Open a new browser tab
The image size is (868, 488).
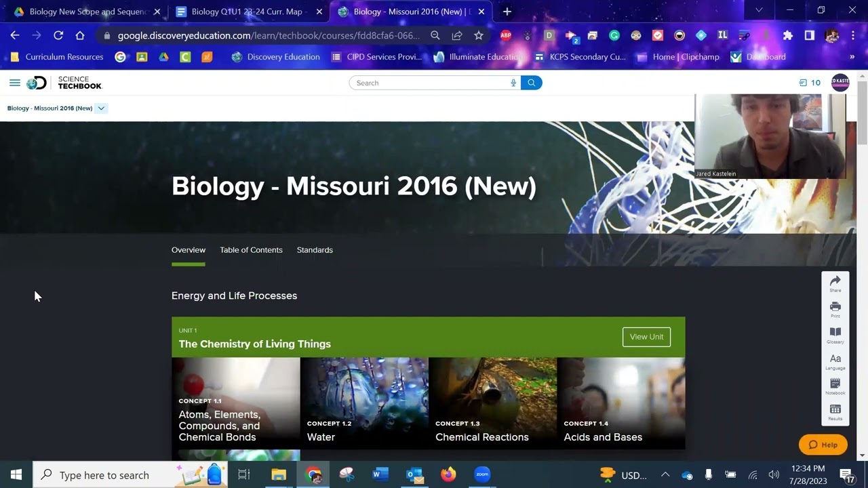pyautogui.click(x=507, y=12)
